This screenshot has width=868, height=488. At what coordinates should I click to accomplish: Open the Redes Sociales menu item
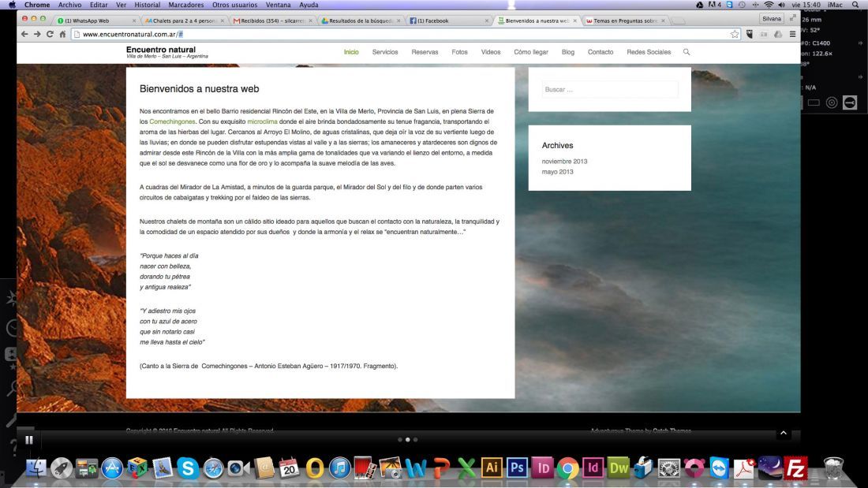[648, 52]
